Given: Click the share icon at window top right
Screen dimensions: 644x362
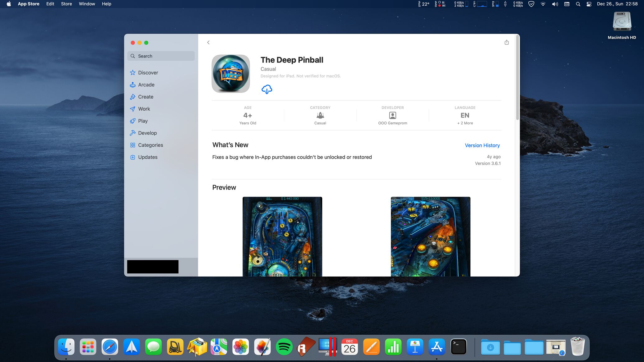Looking at the screenshot, I should 507,42.
